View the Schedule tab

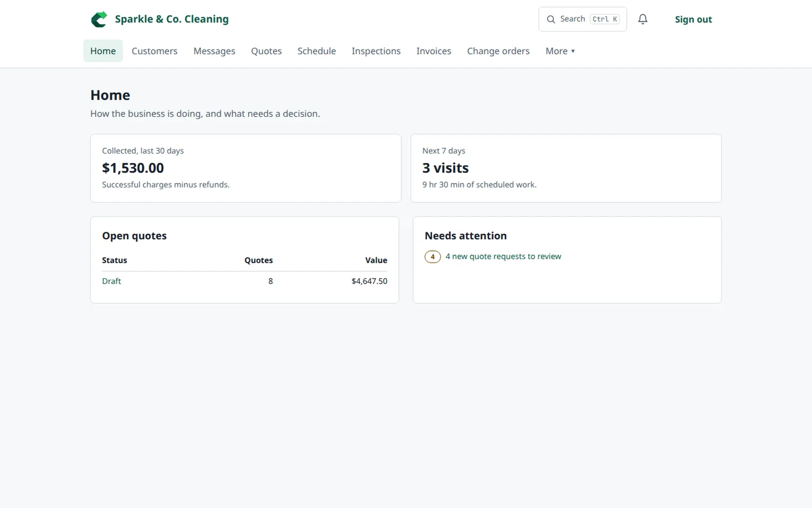(x=317, y=51)
